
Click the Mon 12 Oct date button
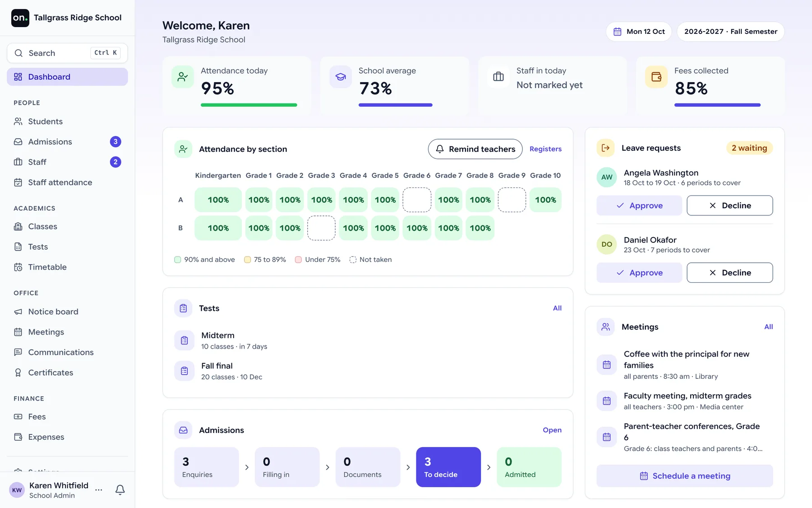[639, 32]
